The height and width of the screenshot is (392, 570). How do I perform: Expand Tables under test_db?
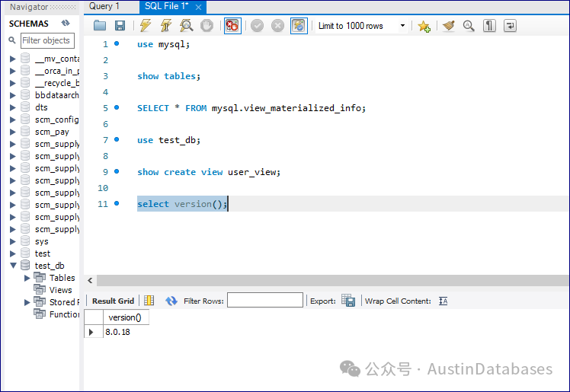pyautogui.click(x=27, y=278)
